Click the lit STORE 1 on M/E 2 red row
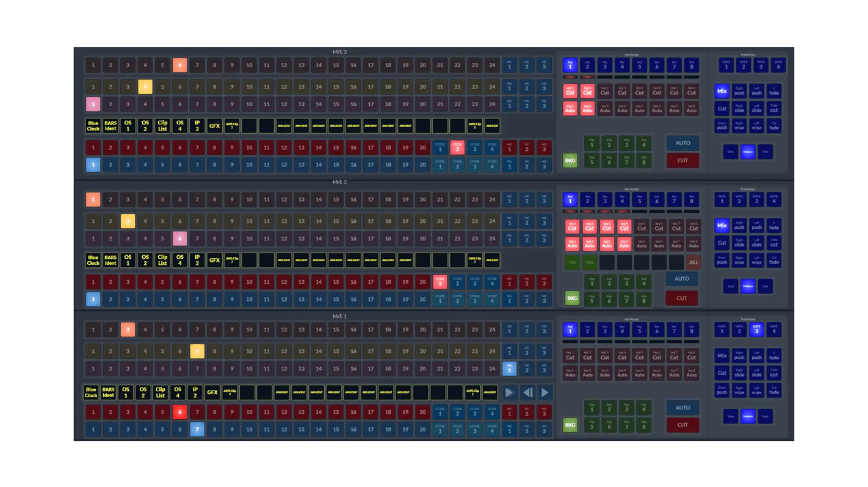868x487 pixels. (x=440, y=283)
